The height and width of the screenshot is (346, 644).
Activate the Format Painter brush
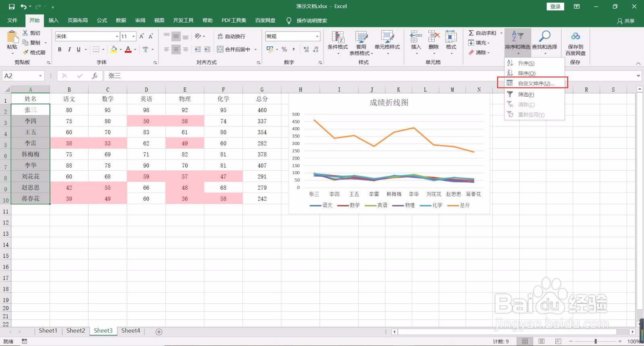[26, 52]
